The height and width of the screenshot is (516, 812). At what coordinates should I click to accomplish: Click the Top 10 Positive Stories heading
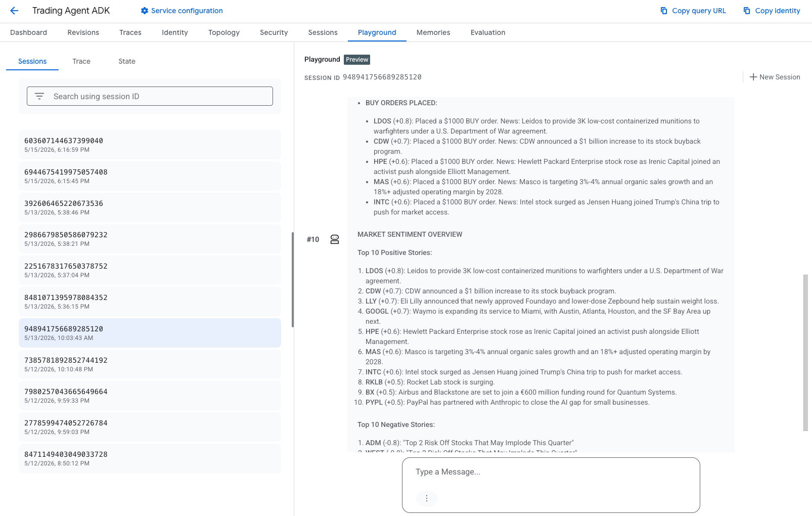tap(395, 252)
